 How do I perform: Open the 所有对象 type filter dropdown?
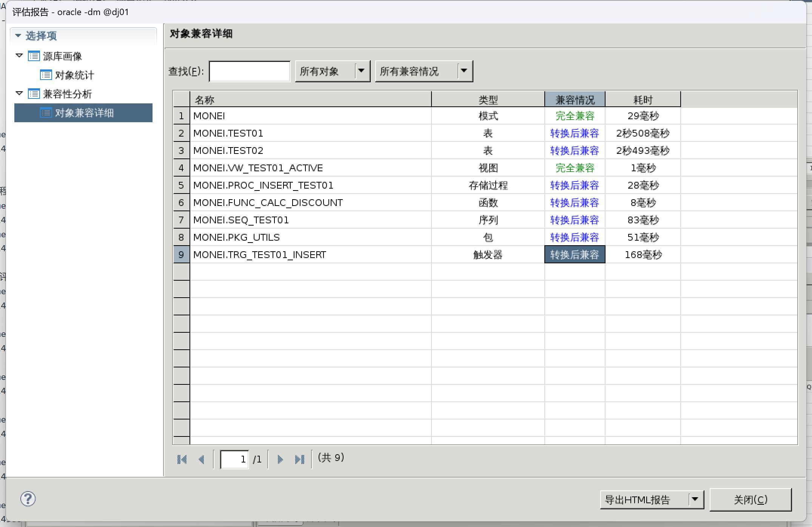coord(361,71)
